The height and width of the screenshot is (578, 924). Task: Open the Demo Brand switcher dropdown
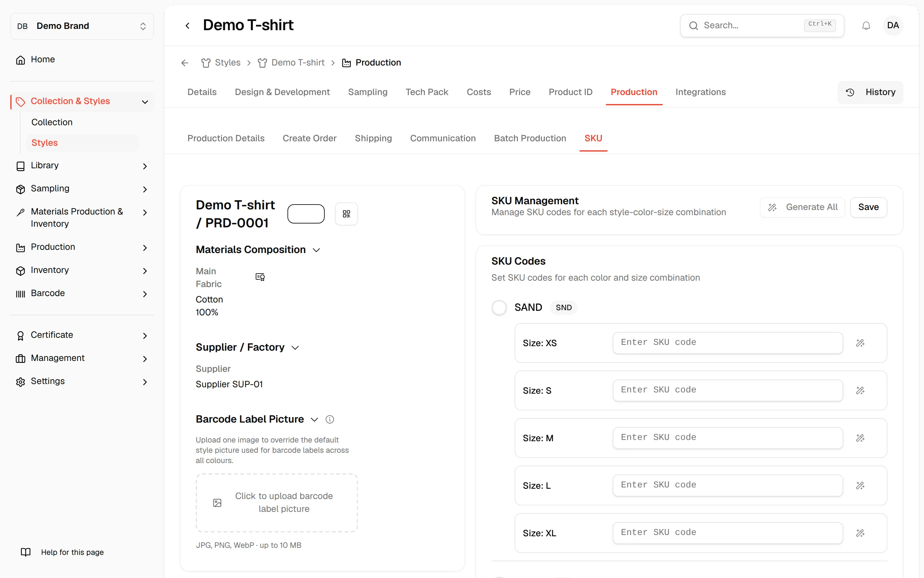click(x=82, y=26)
